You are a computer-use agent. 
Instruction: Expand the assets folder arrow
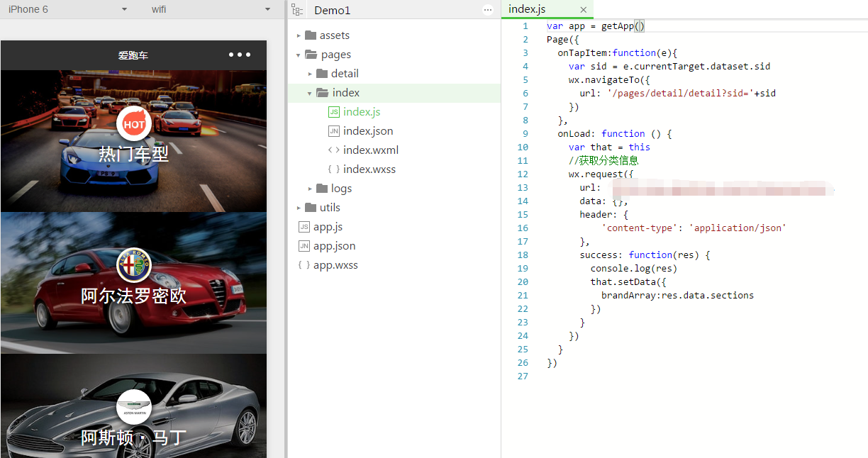click(x=299, y=35)
